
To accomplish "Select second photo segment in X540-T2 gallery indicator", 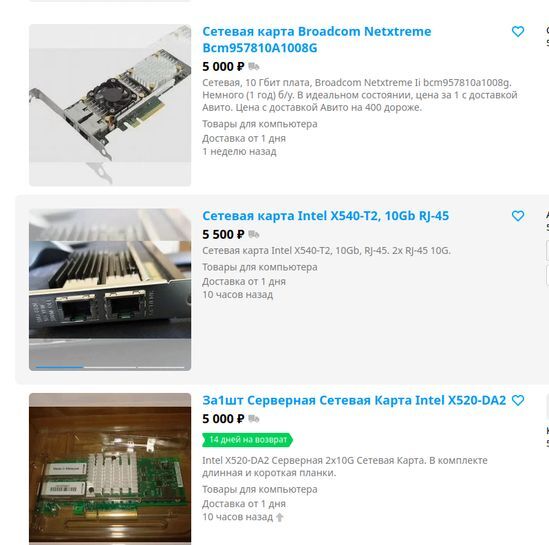I will click(x=110, y=367).
